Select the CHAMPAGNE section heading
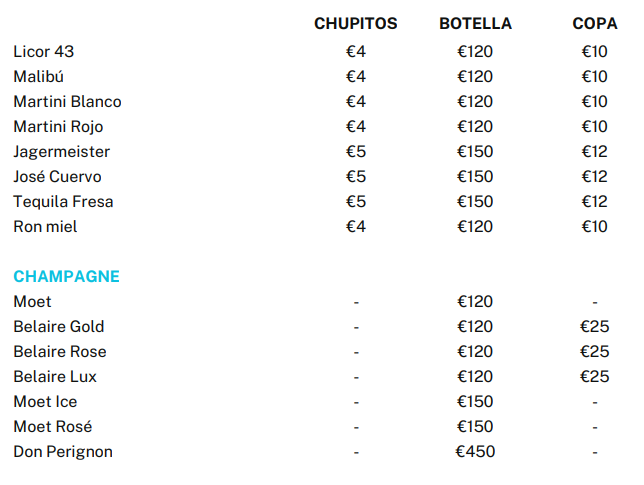 click(66, 277)
